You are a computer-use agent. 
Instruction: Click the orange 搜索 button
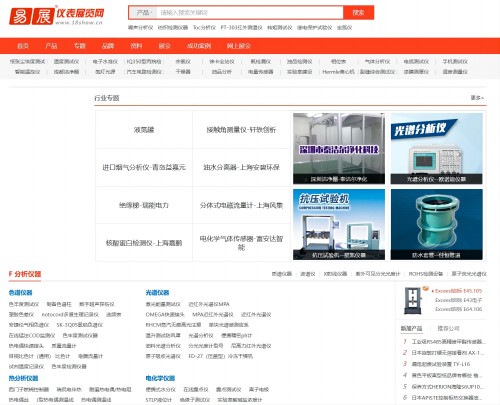click(x=358, y=13)
